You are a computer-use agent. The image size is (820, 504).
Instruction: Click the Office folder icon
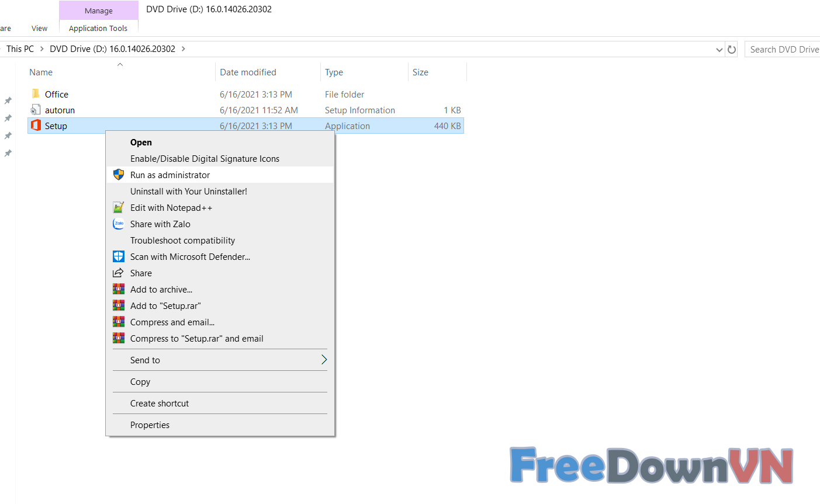coord(36,94)
